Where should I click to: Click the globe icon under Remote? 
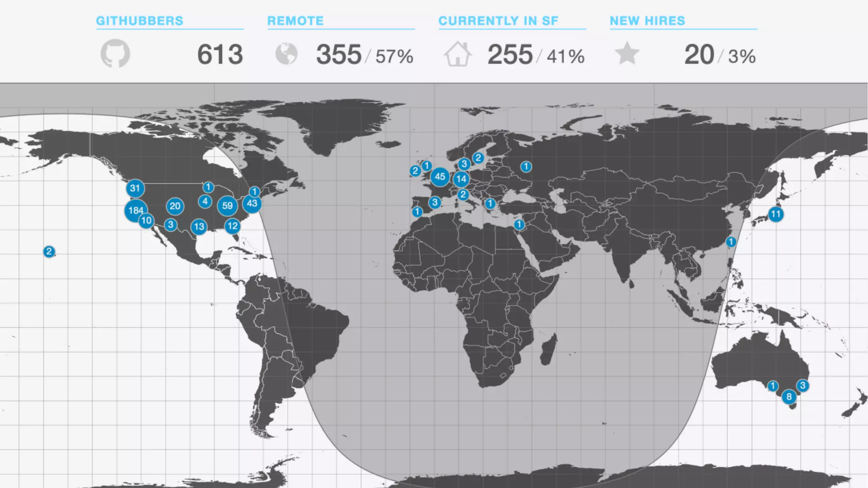pos(286,54)
